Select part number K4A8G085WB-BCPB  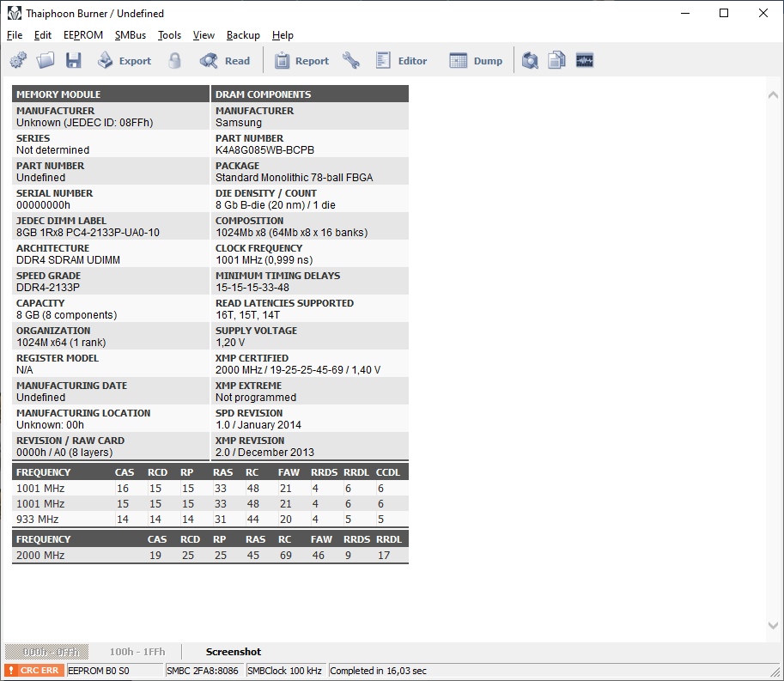click(264, 150)
